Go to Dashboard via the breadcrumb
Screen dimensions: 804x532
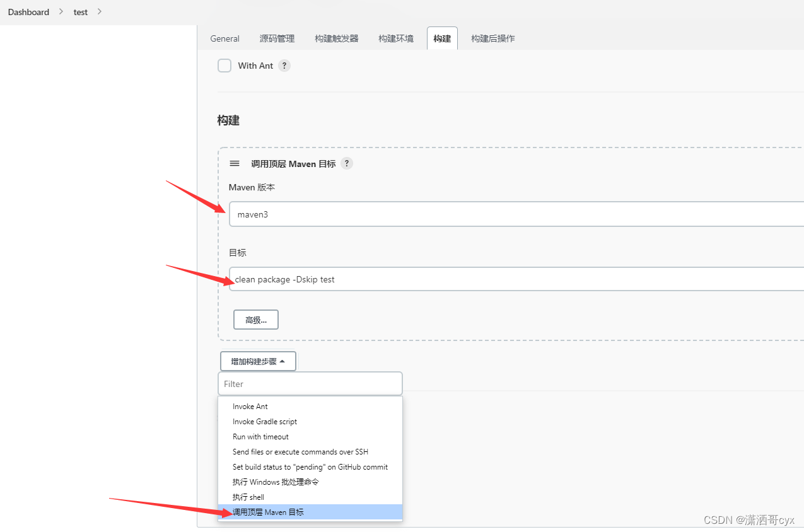pos(28,12)
